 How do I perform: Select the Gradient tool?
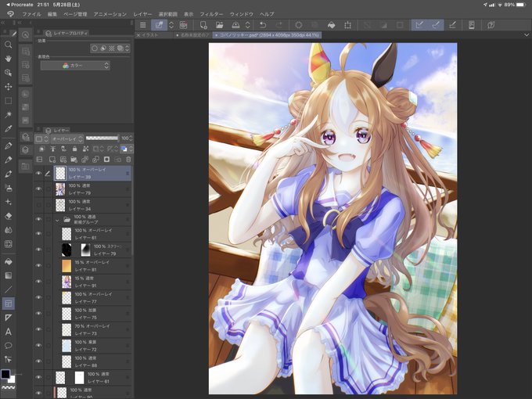pyautogui.click(x=8, y=275)
